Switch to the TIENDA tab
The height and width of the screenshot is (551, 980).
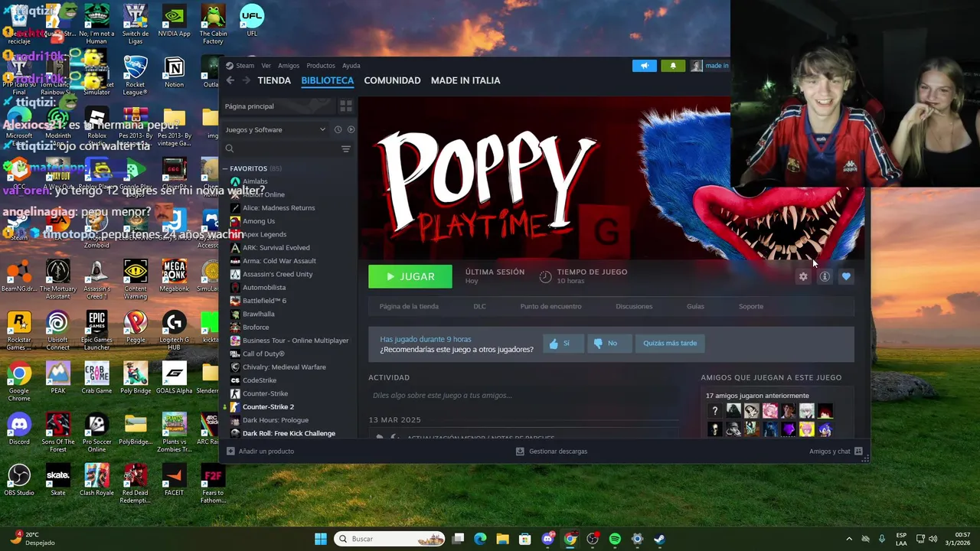[274, 80]
